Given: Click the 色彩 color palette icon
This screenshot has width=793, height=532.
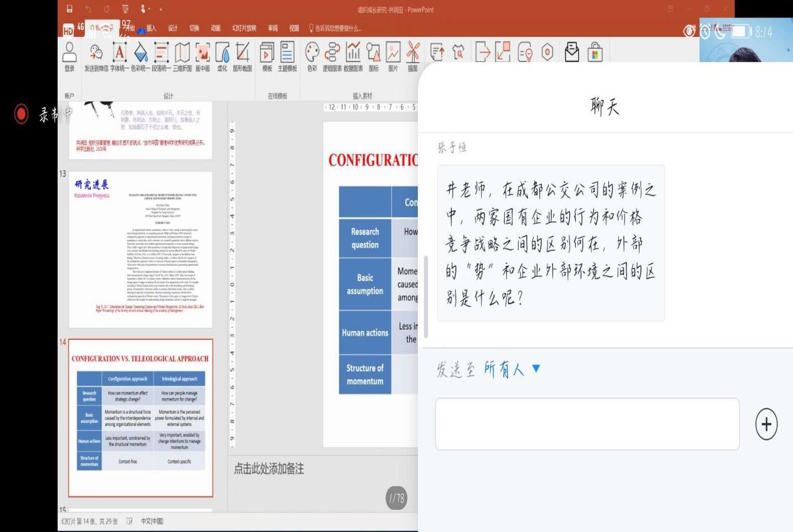Looking at the screenshot, I should 312,53.
